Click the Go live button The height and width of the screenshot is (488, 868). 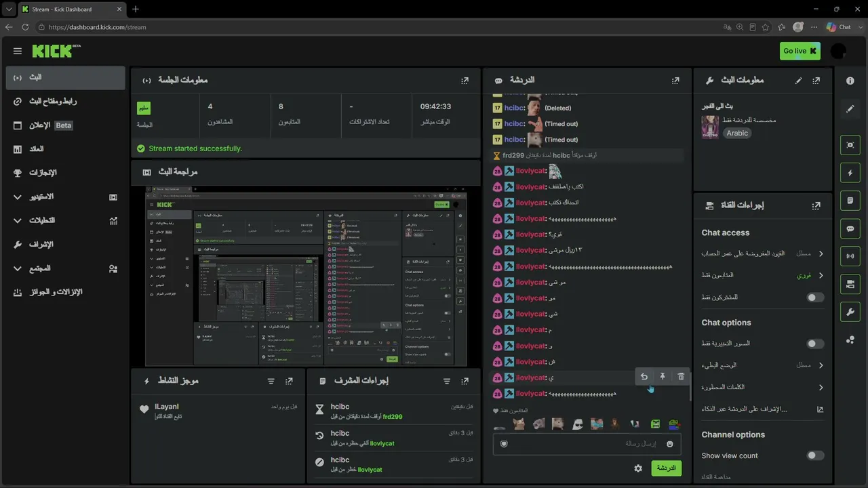coord(800,51)
